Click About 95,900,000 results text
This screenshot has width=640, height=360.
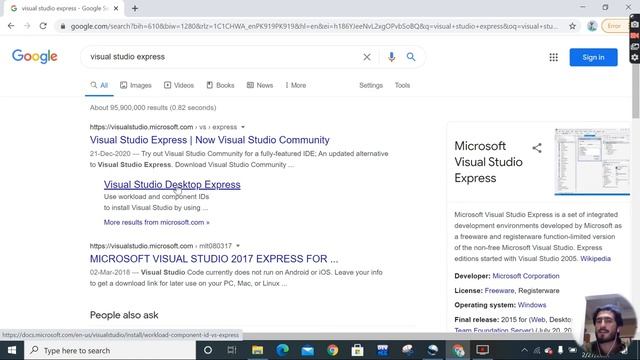153,108
